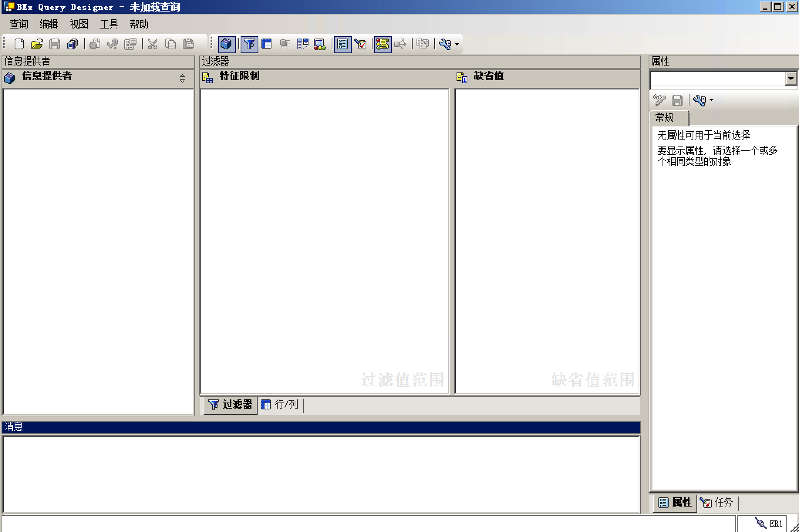Click the ER1 connection status indicator
Image resolution: width=799 pixels, height=532 pixels.
click(769, 523)
